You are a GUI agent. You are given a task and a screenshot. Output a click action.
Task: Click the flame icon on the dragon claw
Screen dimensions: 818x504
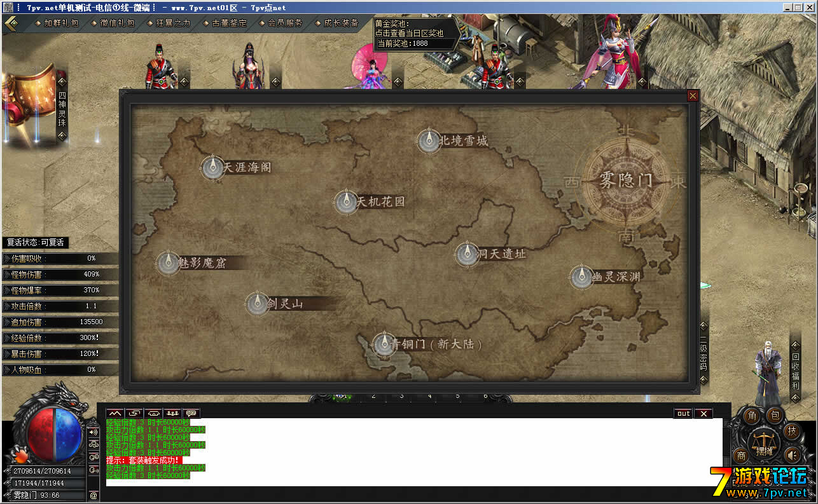[21, 456]
